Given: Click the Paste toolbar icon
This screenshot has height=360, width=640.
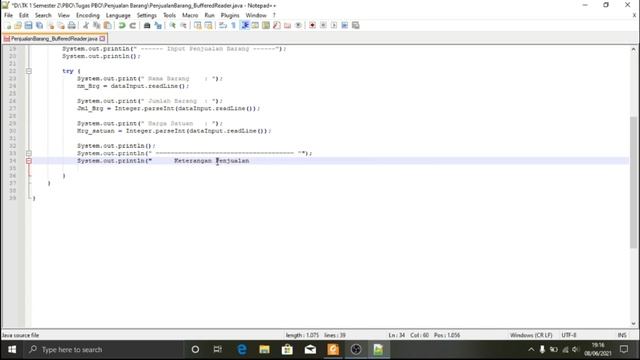Looking at the screenshot, I should pyautogui.click(x=107, y=25).
